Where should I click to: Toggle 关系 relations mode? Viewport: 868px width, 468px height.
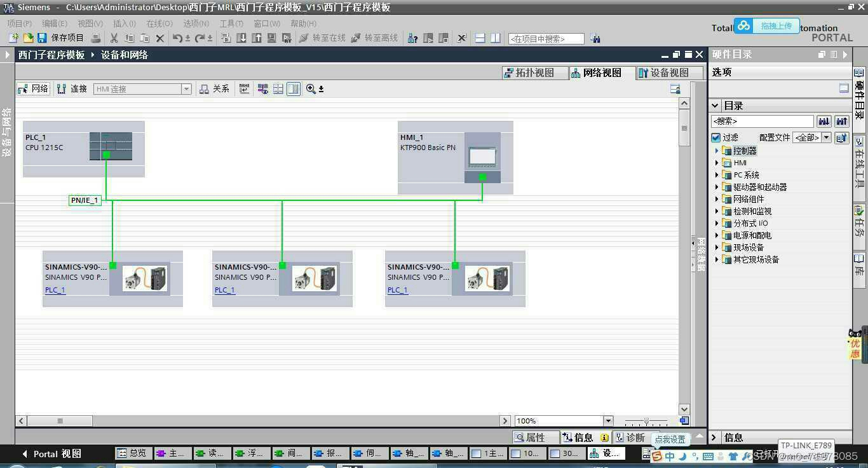pyautogui.click(x=214, y=89)
